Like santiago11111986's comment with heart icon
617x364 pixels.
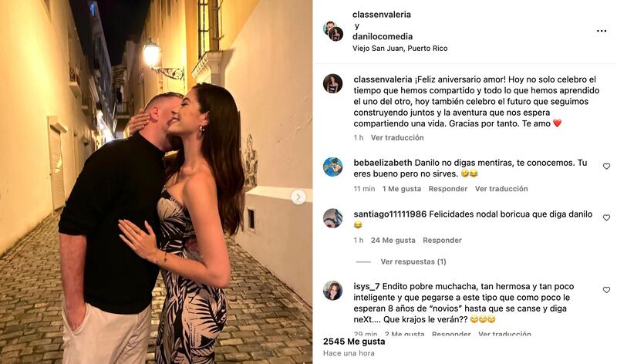pyautogui.click(x=606, y=217)
